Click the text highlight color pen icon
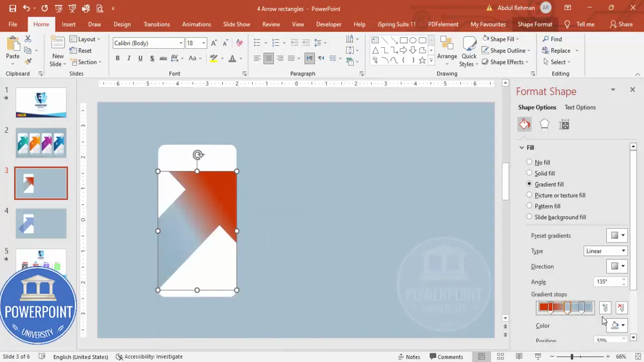This screenshot has height=362, width=644. (214, 58)
